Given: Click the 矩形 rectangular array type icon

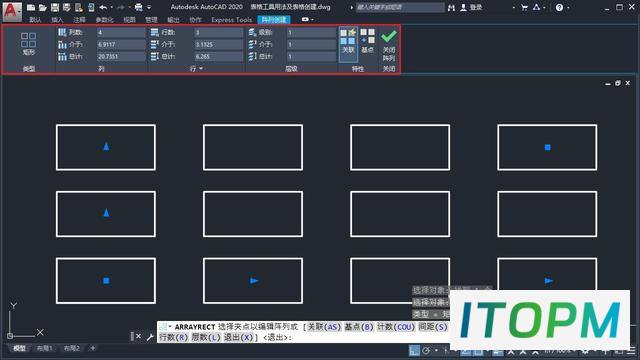Looking at the screenshot, I should [x=29, y=44].
